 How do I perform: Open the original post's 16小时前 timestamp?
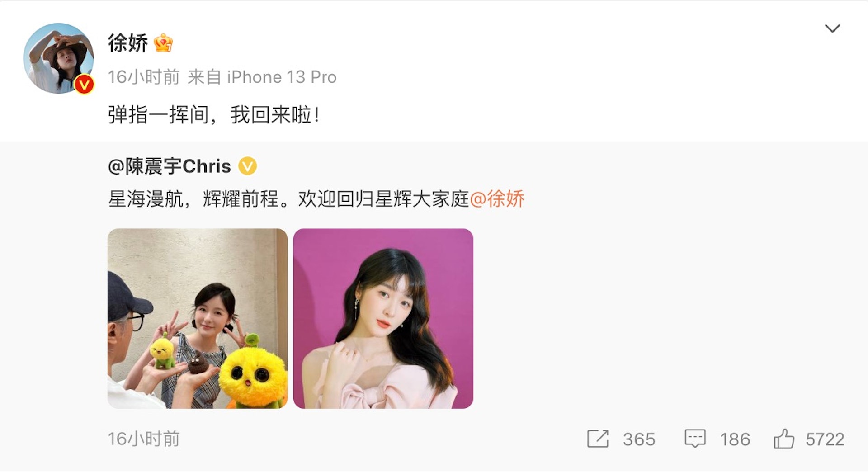click(x=144, y=439)
